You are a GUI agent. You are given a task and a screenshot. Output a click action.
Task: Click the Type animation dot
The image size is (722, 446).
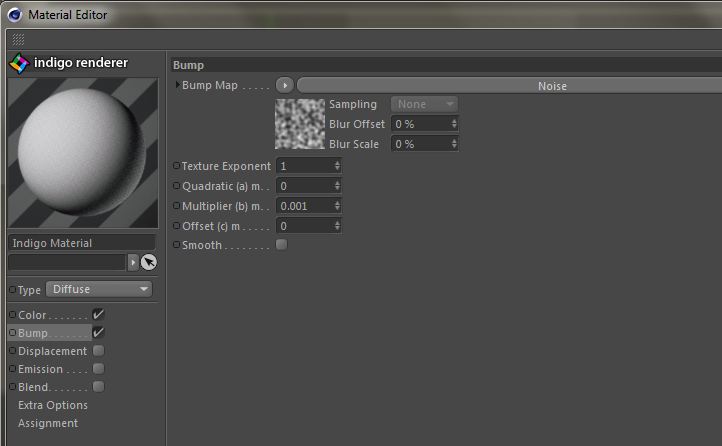click(12, 290)
